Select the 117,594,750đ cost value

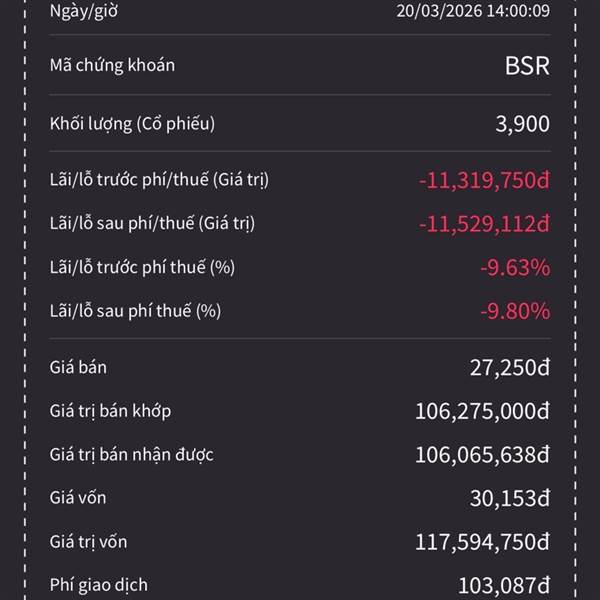(x=482, y=542)
